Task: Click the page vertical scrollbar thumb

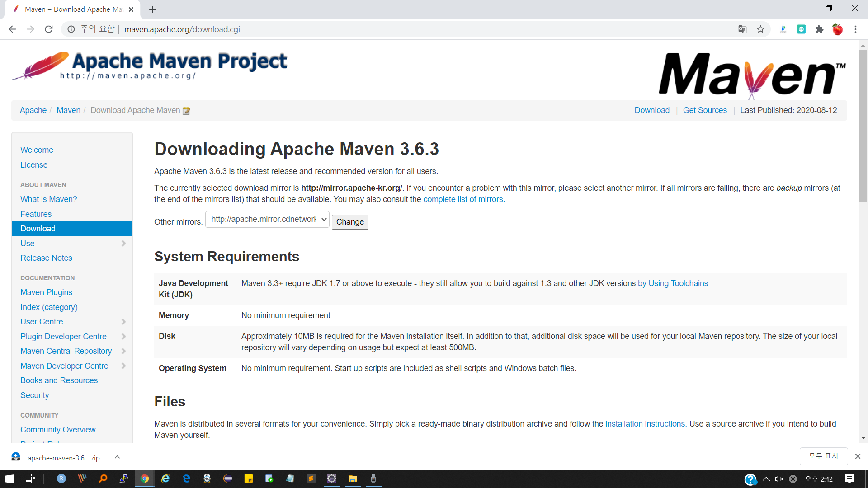Action: click(863, 125)
